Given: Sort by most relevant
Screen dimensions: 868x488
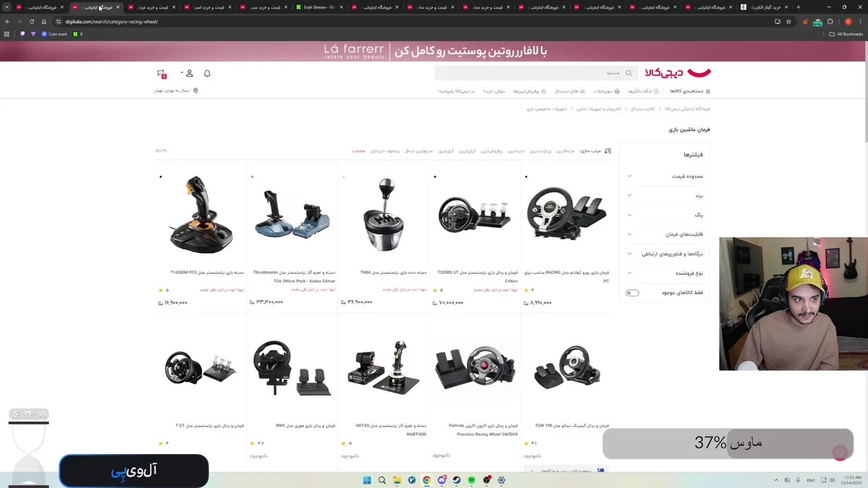Looking at the screenshot, I should click(x=566, y=150).
